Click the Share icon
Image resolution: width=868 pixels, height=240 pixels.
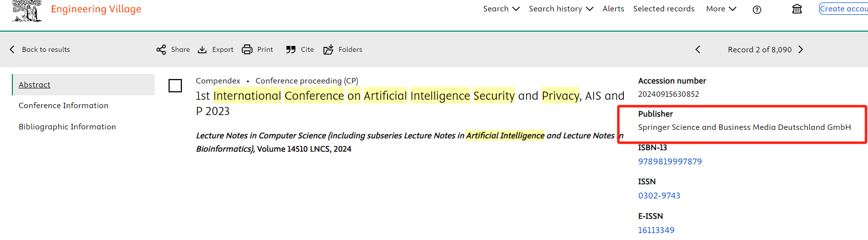click(x=161, y=49)
